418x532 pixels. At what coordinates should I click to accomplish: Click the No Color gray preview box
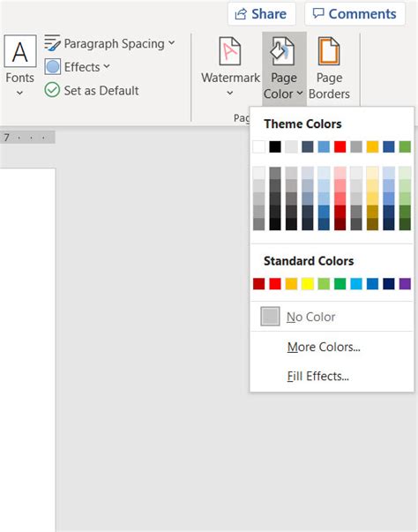click(x=270, y=316)
